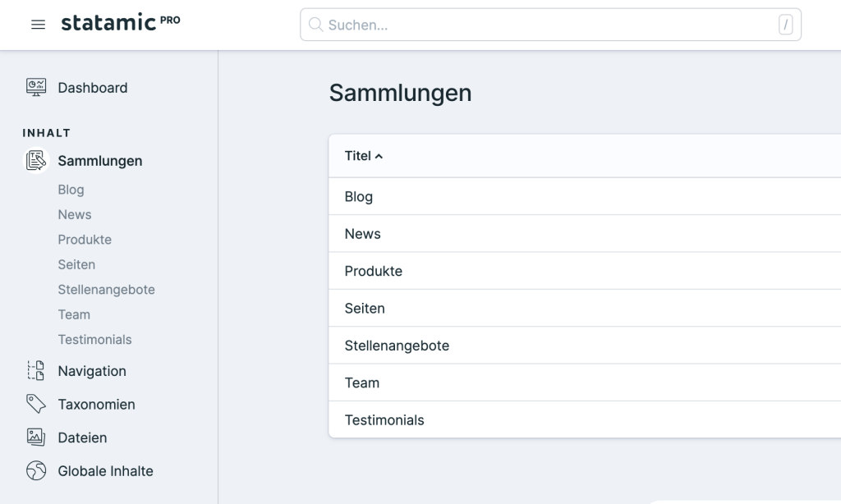
Task: Click the Navigation tree icon
Action: pos(36,371)
